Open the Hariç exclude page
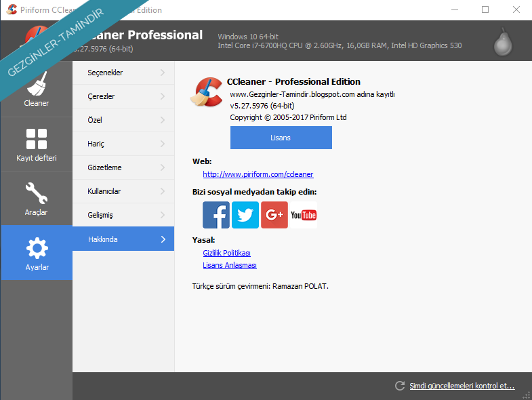Viewport: 532px width, 400px height. (123, 144)
